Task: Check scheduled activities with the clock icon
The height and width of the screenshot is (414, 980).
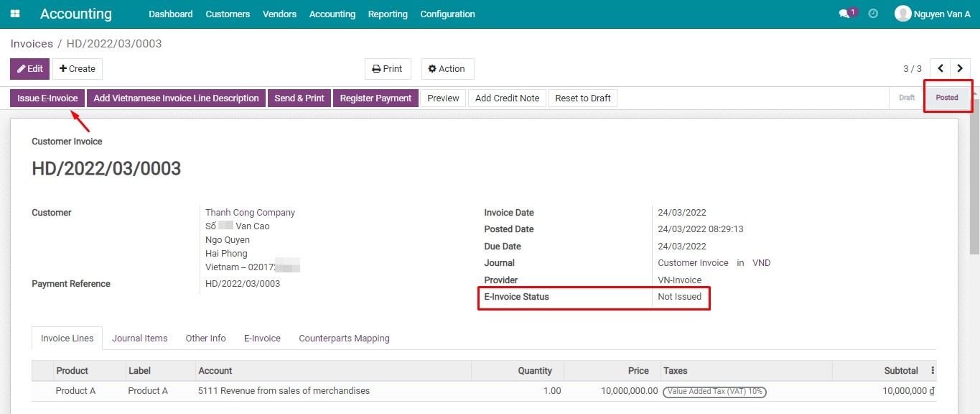Action: pos(872,12)
